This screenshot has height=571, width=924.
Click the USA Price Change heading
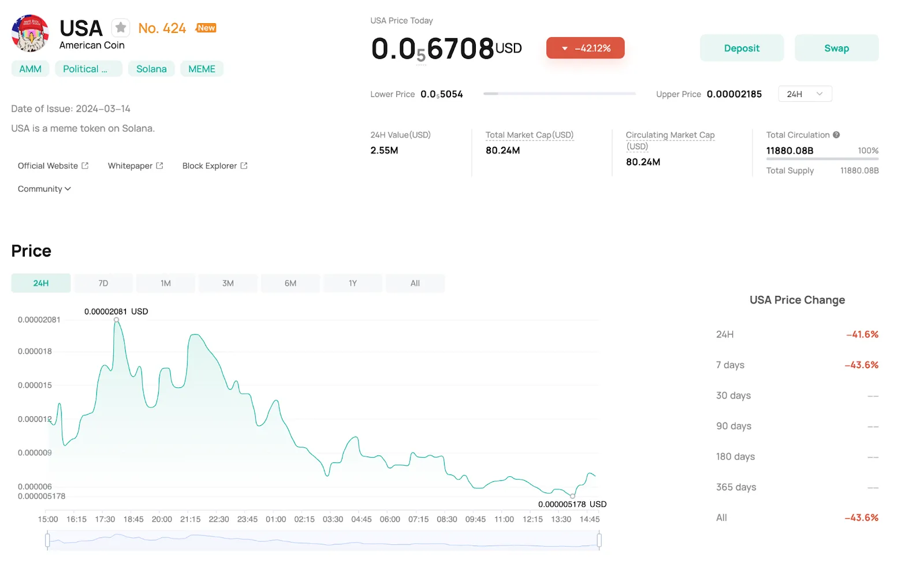coord(797,300)
